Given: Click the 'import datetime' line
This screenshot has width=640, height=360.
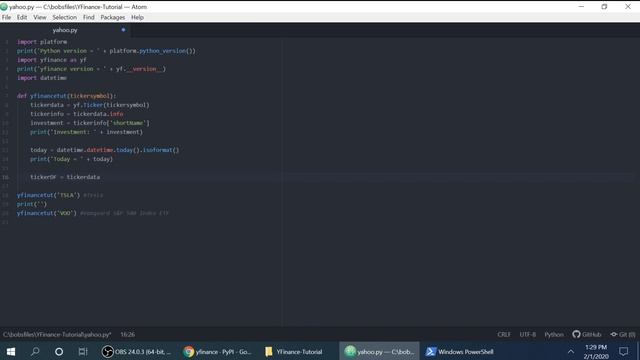Looking at the screenshot, I should pos(42,78).
